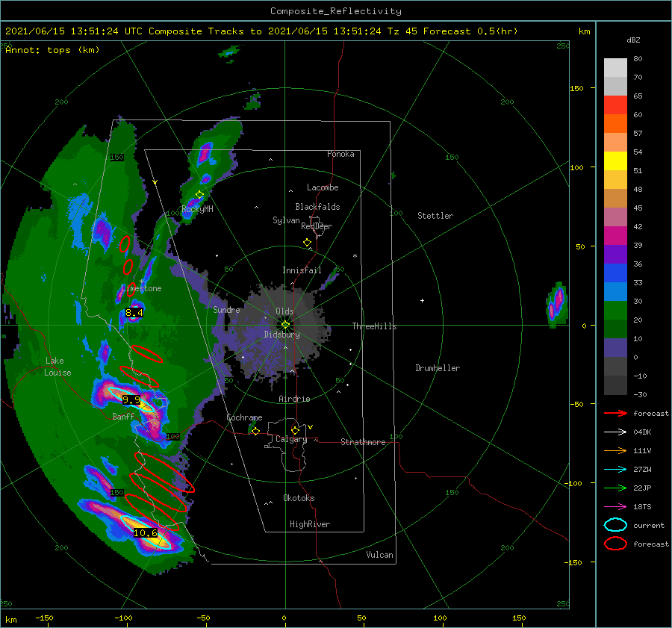Click the RockyMH label
Image resolution: width=672 pixels, height=628 pixels.
(x=197, y=209)
